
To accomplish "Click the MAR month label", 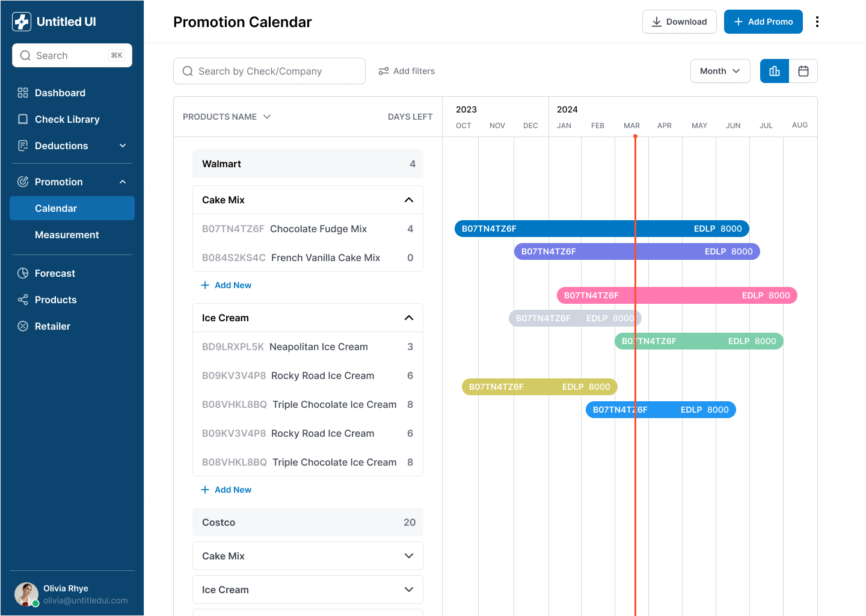I will click(x=631, y=126).
